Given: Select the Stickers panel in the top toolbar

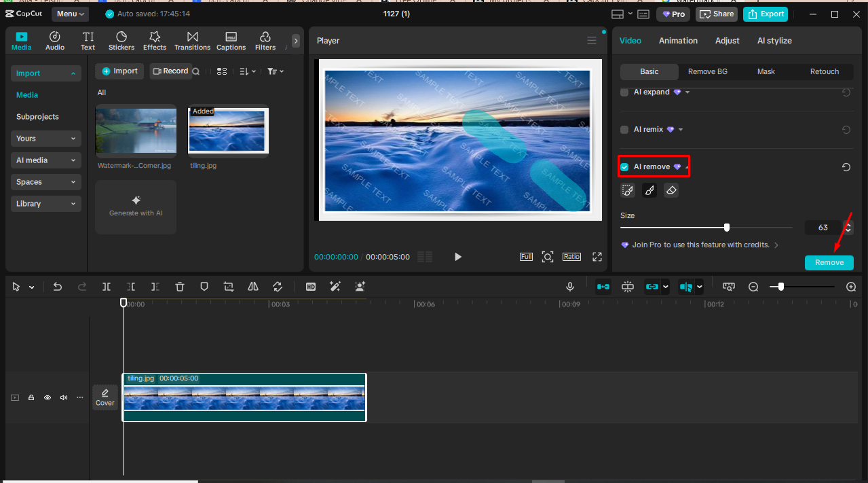Looking at the screenshot, I should point(121,40).
